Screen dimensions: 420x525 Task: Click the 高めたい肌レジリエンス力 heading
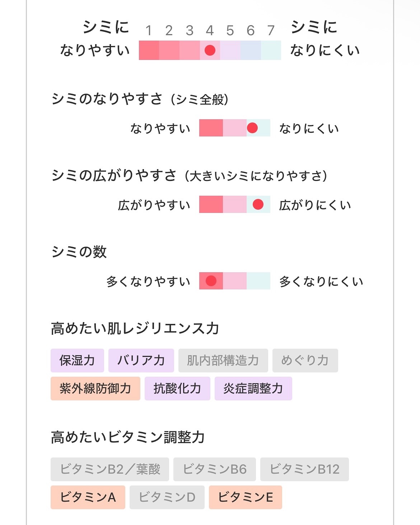135,328
